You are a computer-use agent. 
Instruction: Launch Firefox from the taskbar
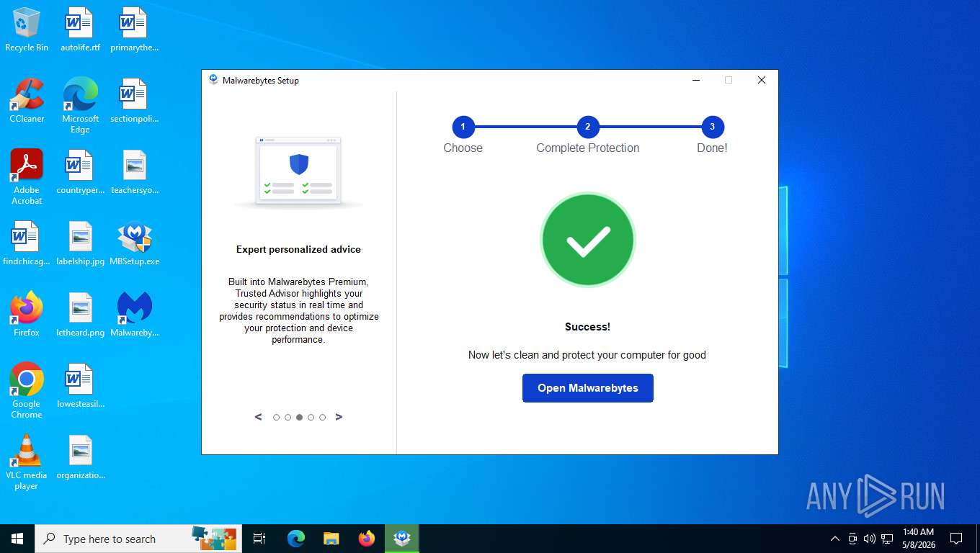pyautogui.click(x=367, y=539)
